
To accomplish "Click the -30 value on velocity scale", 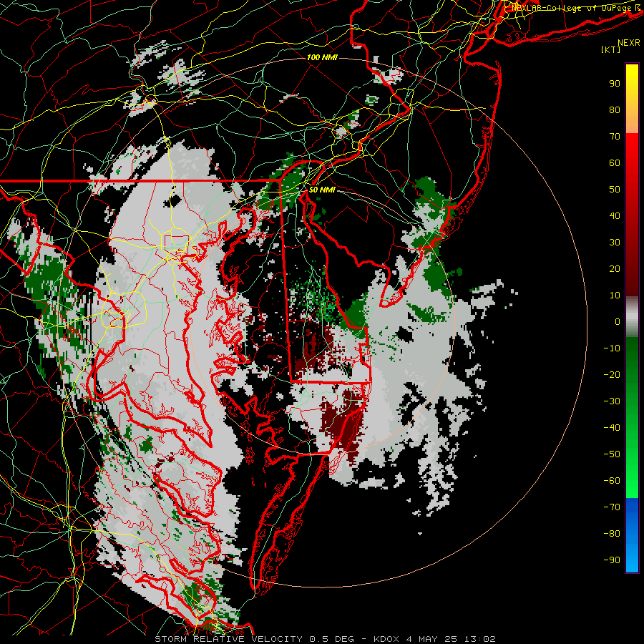I will pyautogui.click(x=612, y=401).
